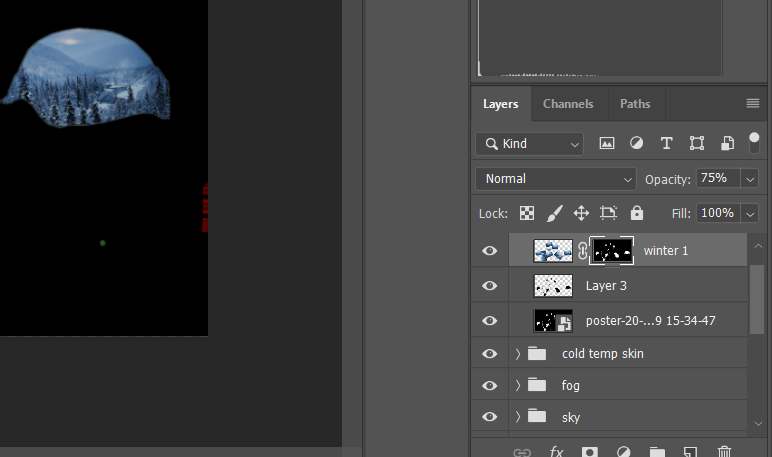772x457 pixels.
Task: Filter layers by pixel layers icon
Action: (x=607, y=143)
